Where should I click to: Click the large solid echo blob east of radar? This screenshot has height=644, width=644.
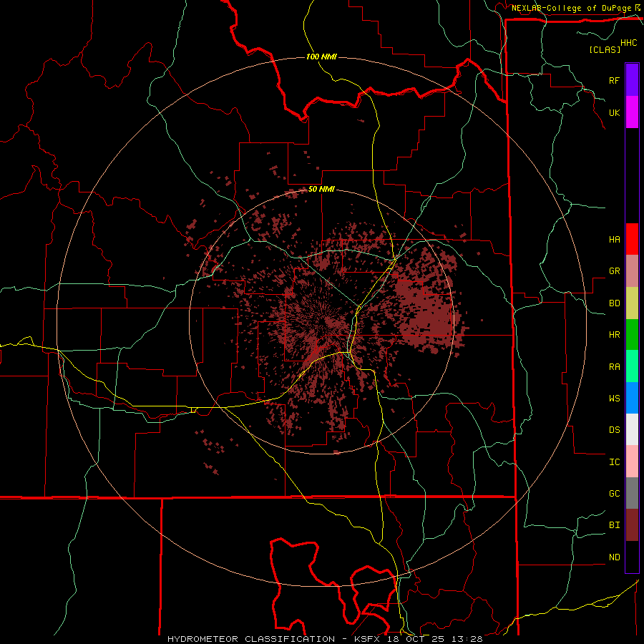tap(427, 306)
